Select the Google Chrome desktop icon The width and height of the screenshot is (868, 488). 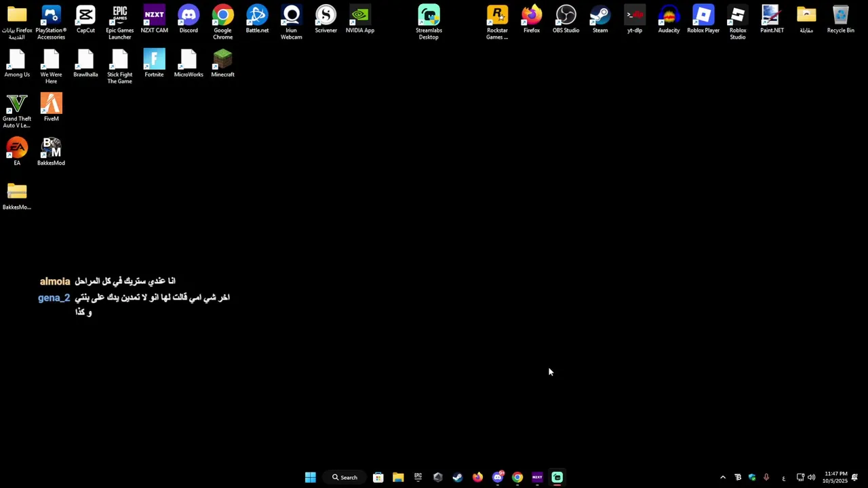point(222,22)
